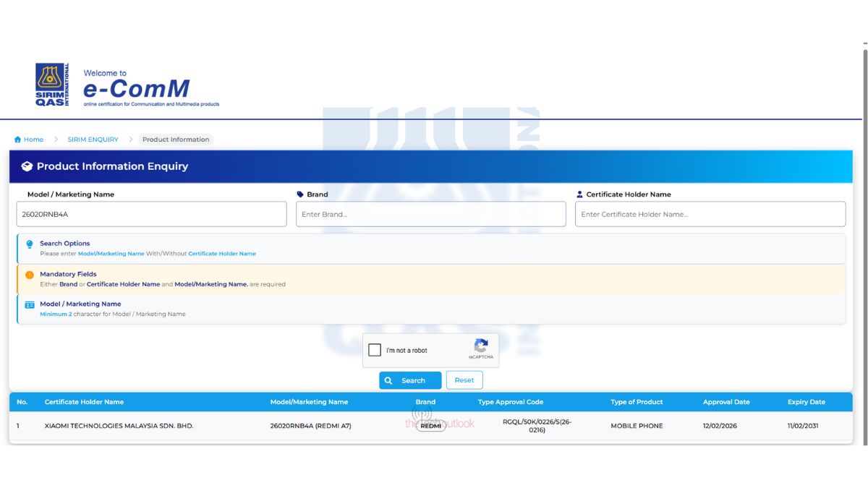Select the Product Information breadcrumb item
Screen dimensions: 868x488
tap(176, 140)
